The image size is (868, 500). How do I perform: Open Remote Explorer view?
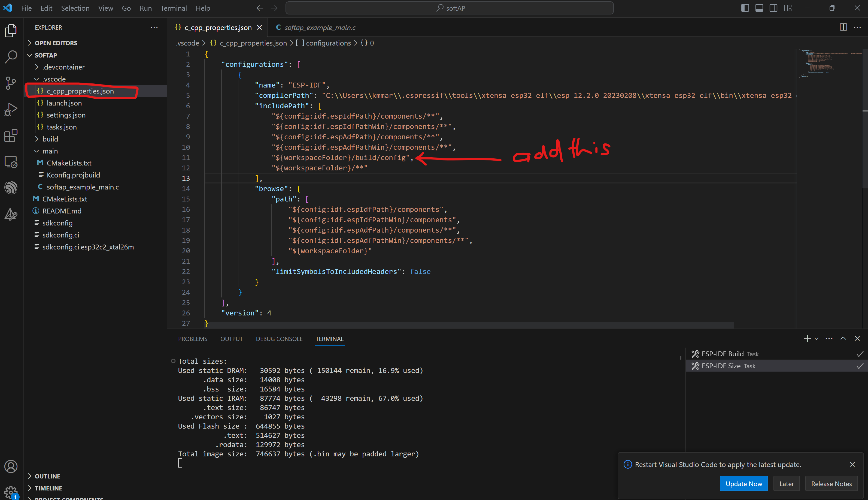(x=11, y=162)
